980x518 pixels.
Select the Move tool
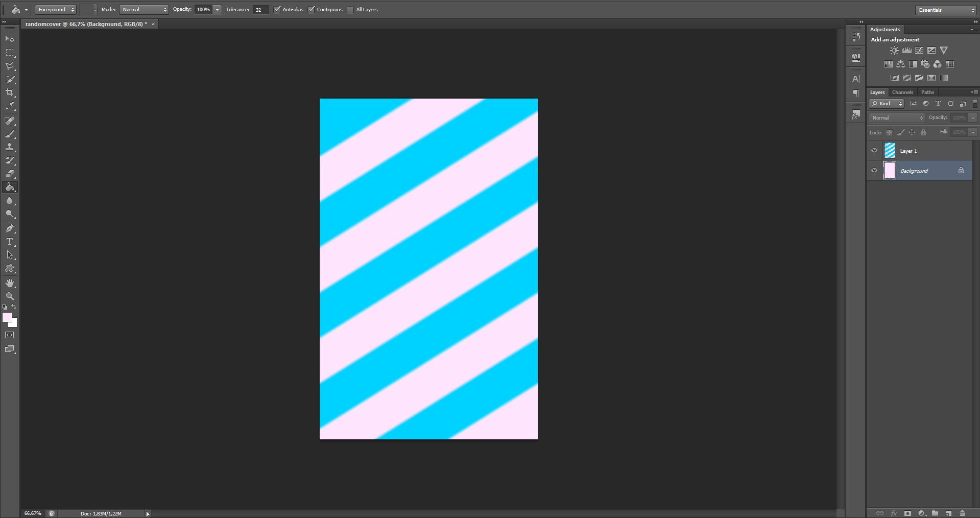click(10, 39)
